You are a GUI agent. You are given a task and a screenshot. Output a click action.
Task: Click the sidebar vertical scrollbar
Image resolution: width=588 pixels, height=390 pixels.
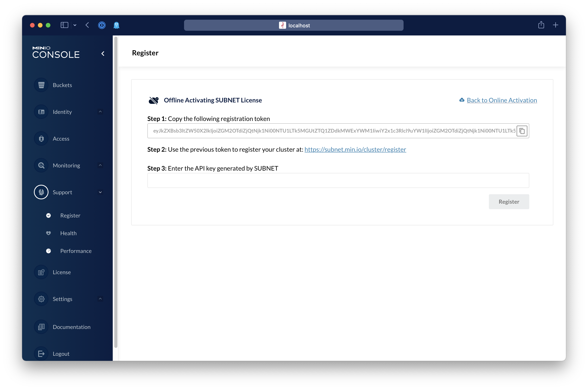click(x=116, y=192)
